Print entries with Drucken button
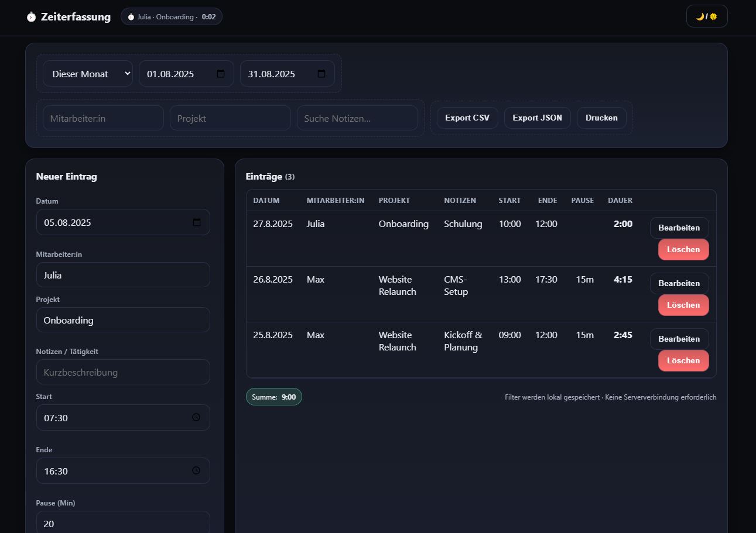The height and width of the screenshot is (533, 756). (601, 118)
